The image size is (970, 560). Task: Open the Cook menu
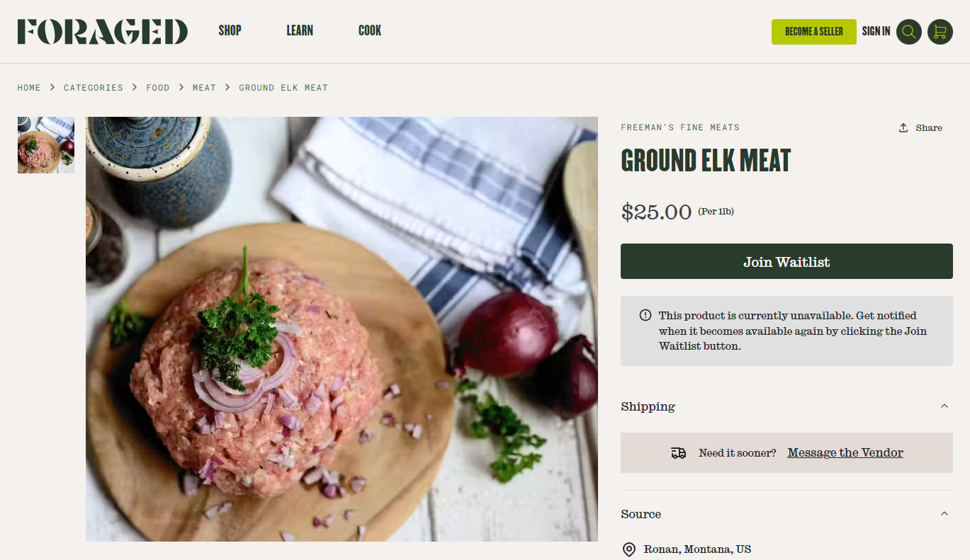(x=370, y=30)
